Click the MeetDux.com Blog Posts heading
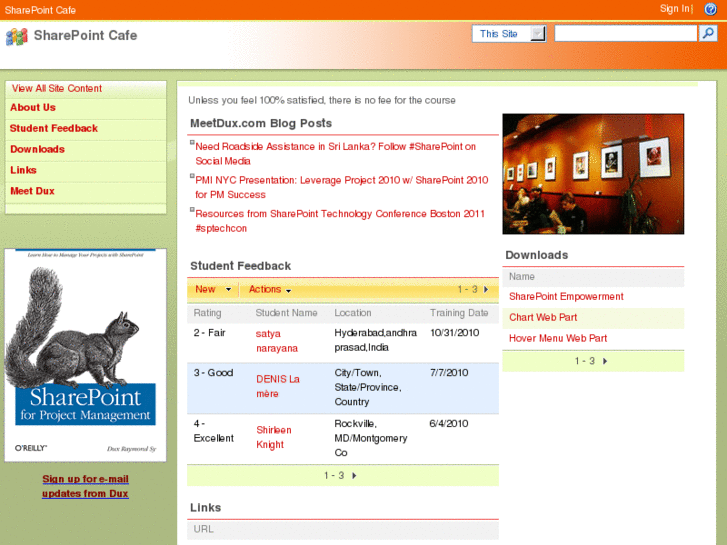This screenshot has height=545, width=727. click(261, 123)
